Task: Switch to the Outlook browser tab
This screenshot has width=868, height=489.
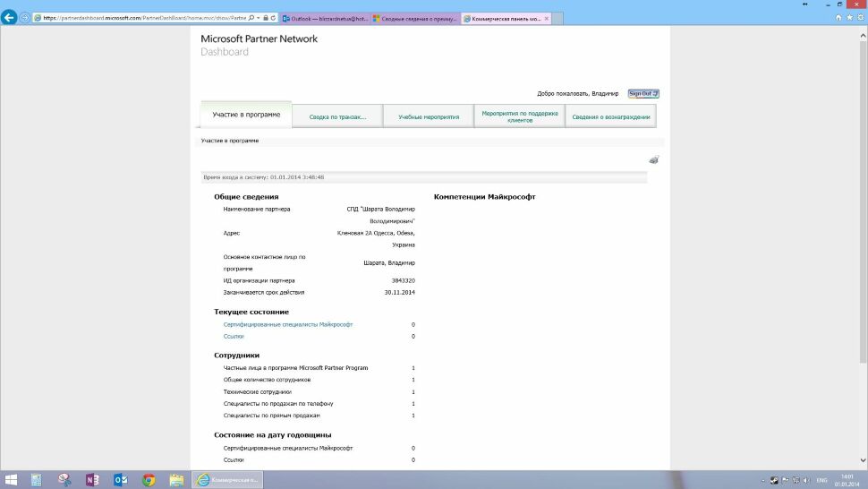Action: (324, 18)
